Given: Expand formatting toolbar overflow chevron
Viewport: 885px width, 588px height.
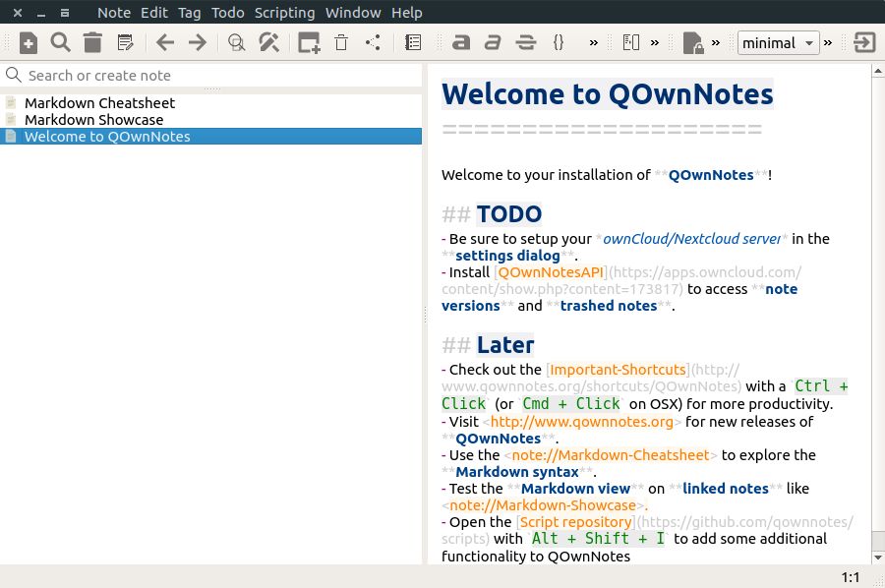Looking at the screenshot, I should tap(593, 43).
